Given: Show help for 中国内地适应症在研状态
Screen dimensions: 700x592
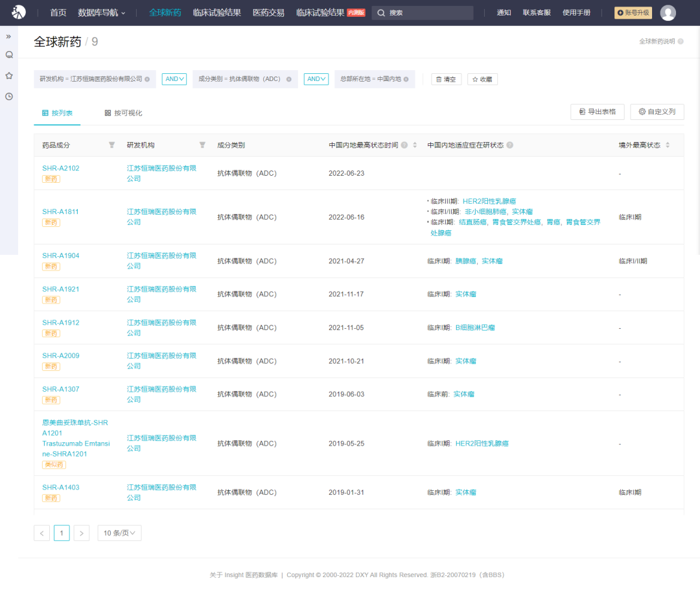Looking at the screenshot, I should [x=510, y=145].
